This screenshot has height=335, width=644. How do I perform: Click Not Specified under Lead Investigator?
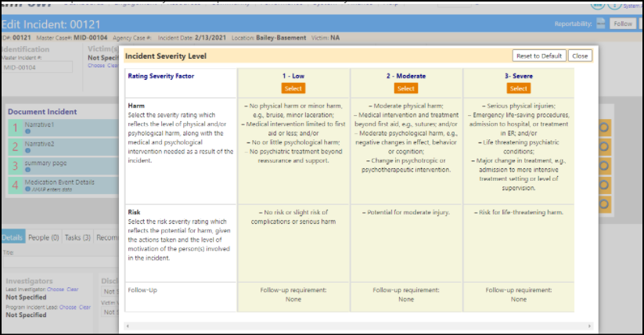[x=26, y=297]
